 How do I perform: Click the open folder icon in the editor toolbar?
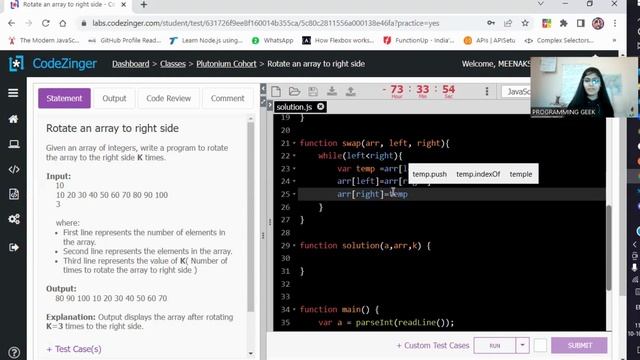pos(294,91)
